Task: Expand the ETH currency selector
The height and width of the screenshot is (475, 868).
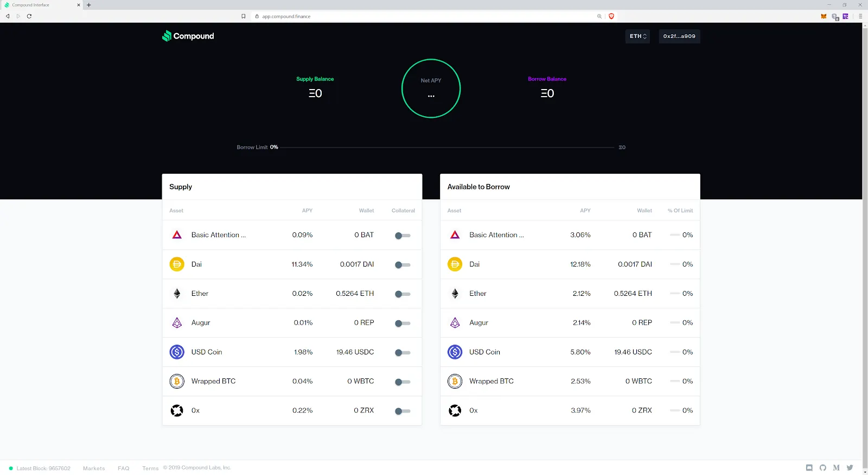Action: pyautogui.click(x=637, y=36)
